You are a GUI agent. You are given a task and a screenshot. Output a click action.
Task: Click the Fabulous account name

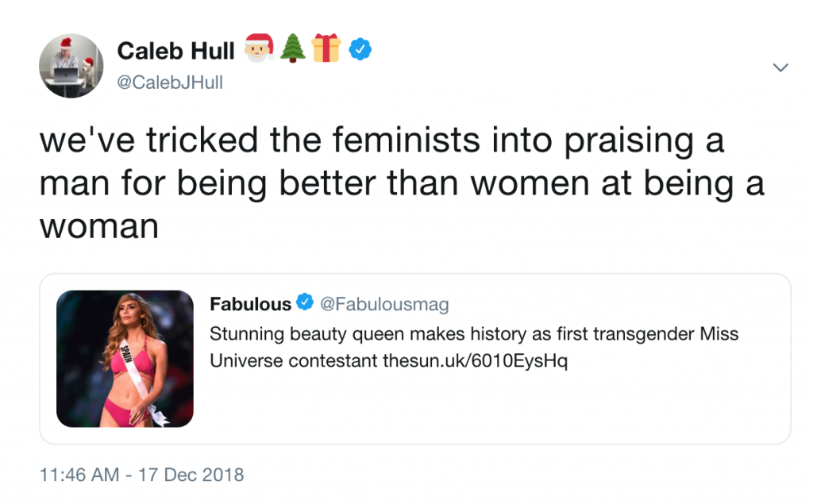tap(250, 304)
